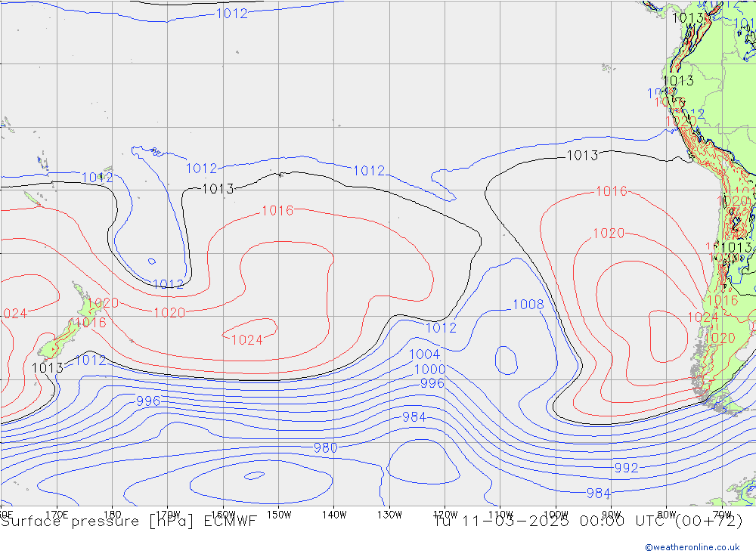The image size is (756, 554).
Task: Select the 180 longitude axis label
Action: (113, 515)
